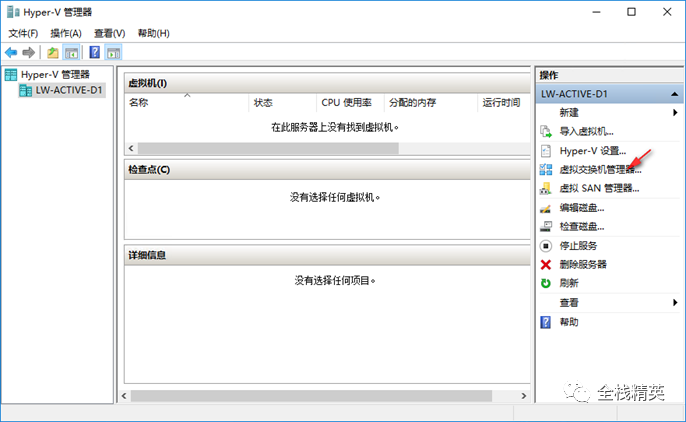Click the Help question mark toolbar icon
This screenshot has height=422, width=686.
click(x=94, y=52)
